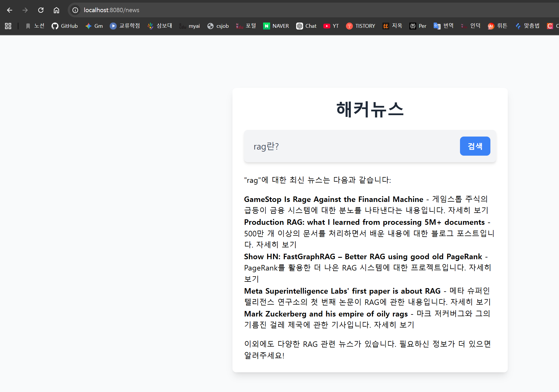
Task: View site information icon in address bar
Action: (x=75, y=10)
